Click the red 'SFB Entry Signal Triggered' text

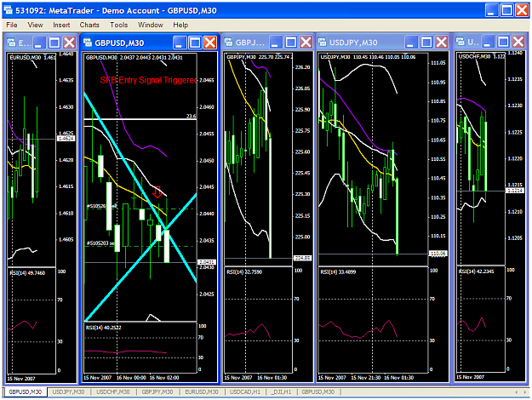coord(148,80)
